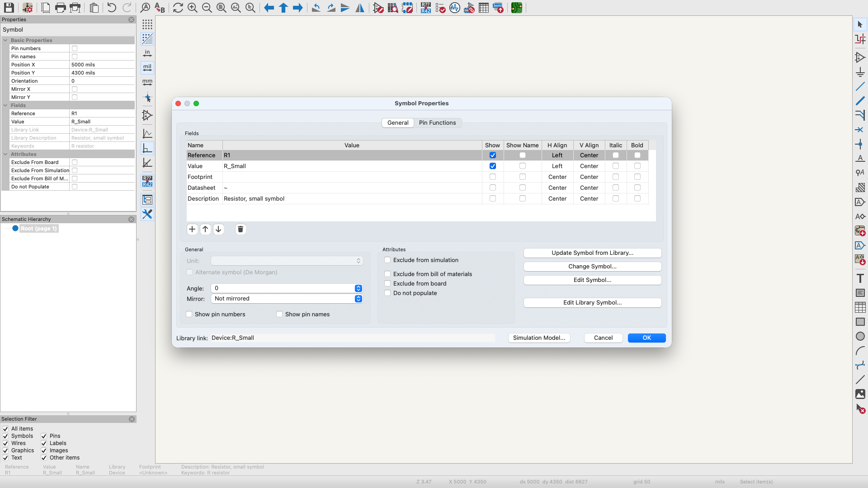
Task: Select the General tab
Action: [x=398, y=122]
